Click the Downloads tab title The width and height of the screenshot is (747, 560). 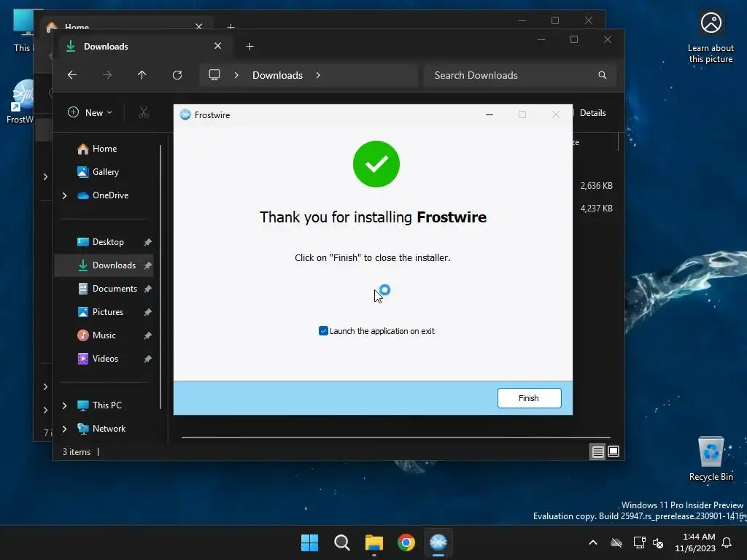(106, 46)
